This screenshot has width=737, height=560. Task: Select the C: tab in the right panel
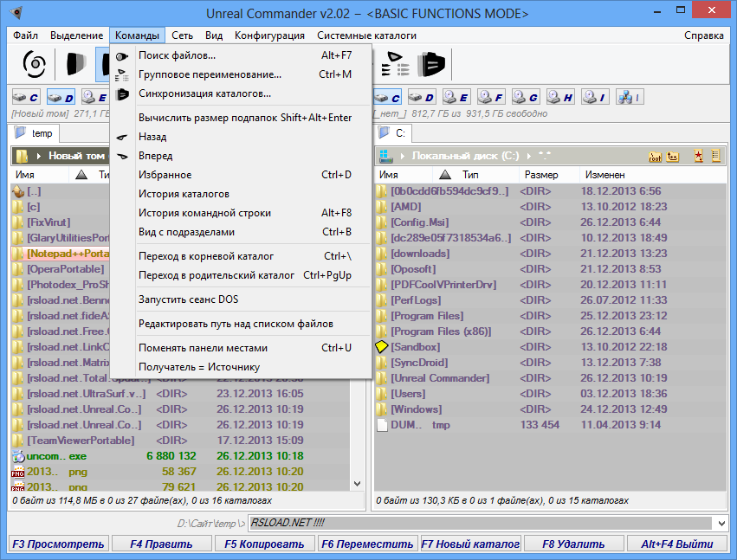(x=393, y=133)
